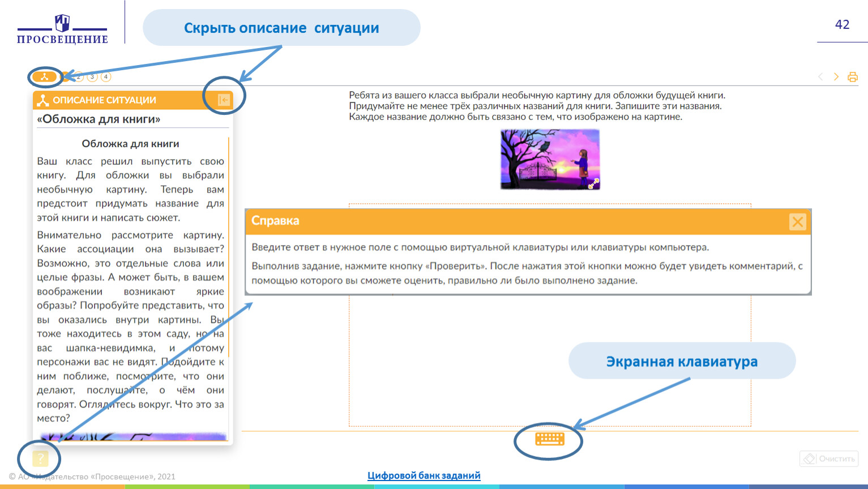Viewport: 868px width, 489px height.
Task: Enlarge the book cover picture thumbnail
Action: (x=549, y=158)
